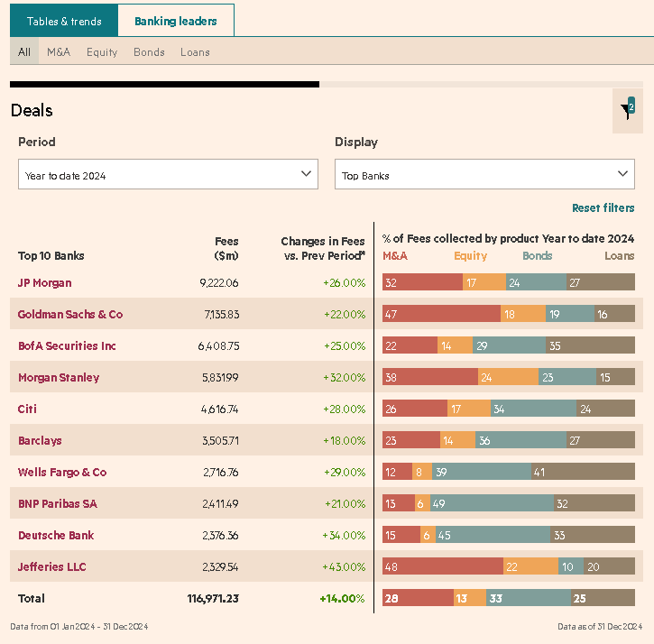The image size is (654, 644).
Task: Select the All sub-tab
Action: 24,51
